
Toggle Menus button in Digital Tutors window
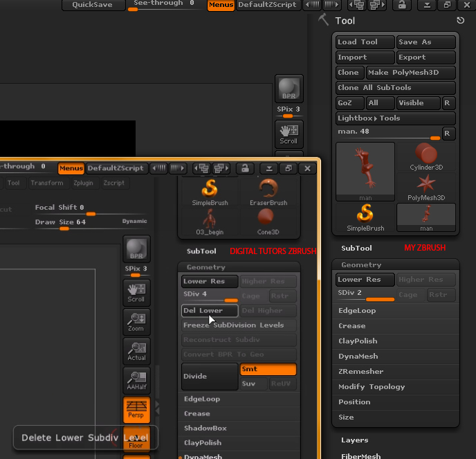71,168
